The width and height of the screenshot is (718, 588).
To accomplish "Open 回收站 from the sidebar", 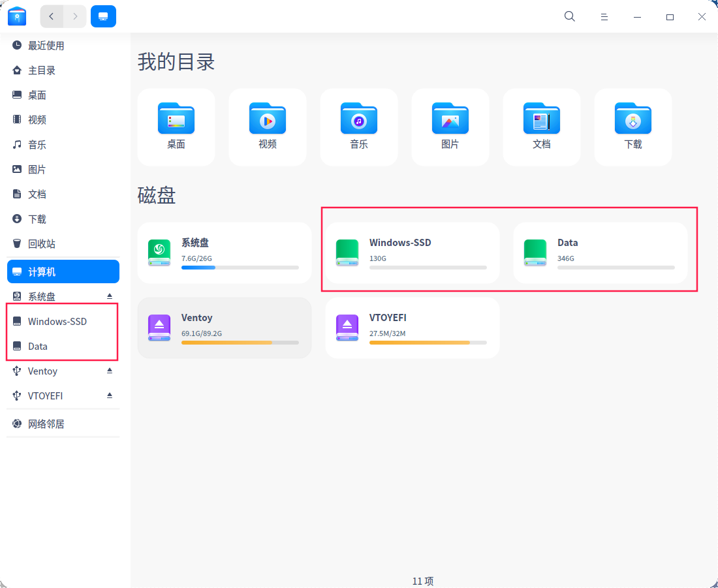I will [x=39, y=243].
